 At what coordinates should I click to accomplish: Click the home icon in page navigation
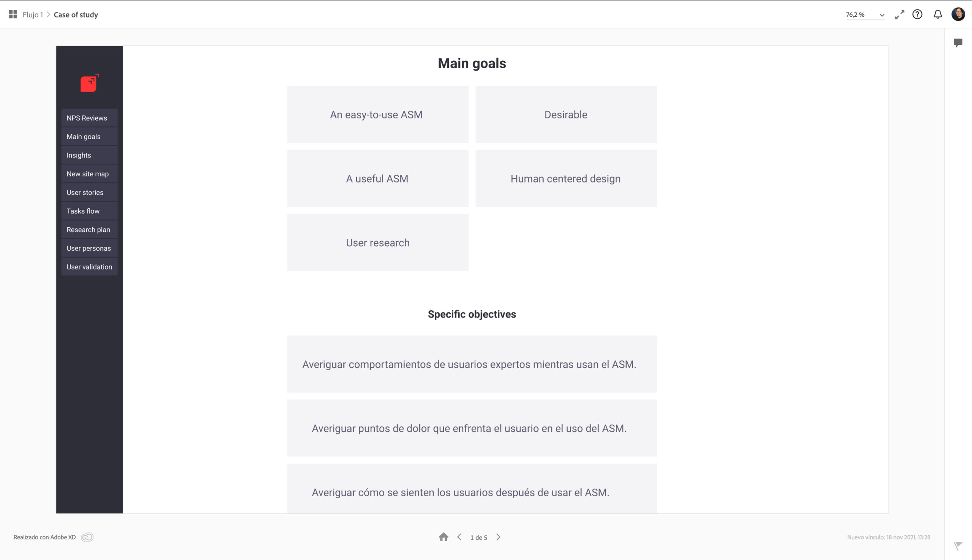[443, 537]
